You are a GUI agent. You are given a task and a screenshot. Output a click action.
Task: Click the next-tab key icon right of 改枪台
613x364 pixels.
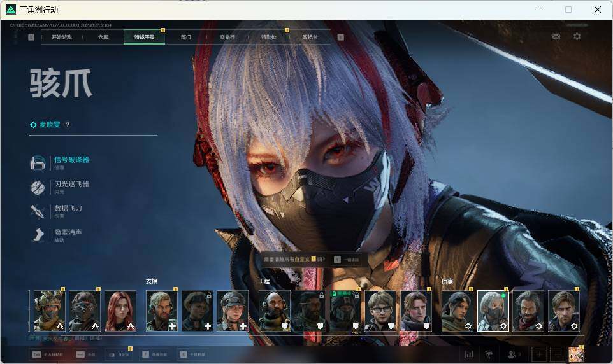pyautogui.click(x=340, y=37)
